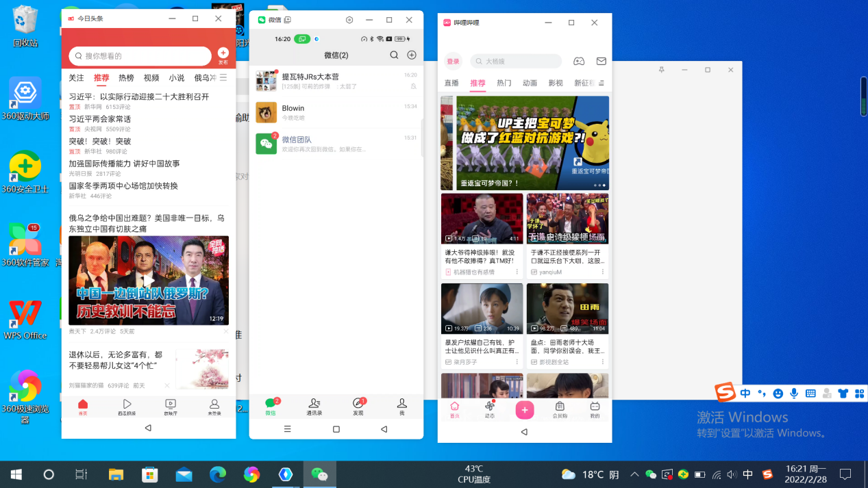Image resolution: width=868 pixels, height=488 pixels.
Task: Open headline 习近平两会家常话
Action: click(x=99, y=119)
